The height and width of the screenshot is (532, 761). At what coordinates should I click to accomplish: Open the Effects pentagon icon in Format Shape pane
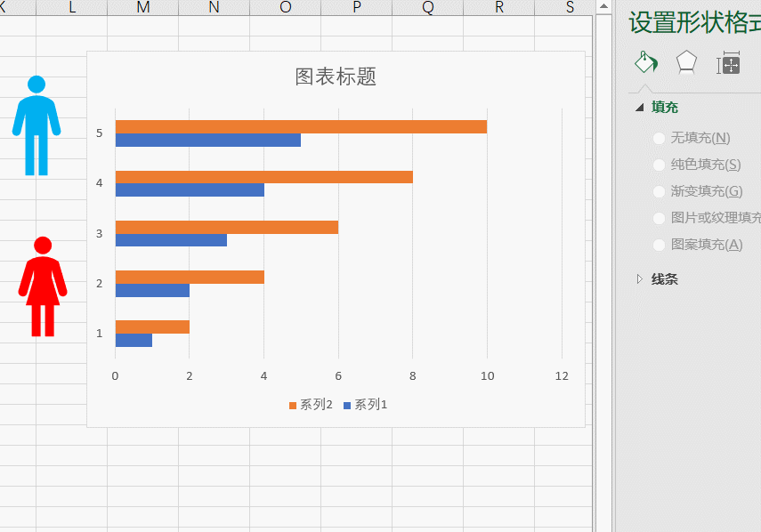click(685, 61)
